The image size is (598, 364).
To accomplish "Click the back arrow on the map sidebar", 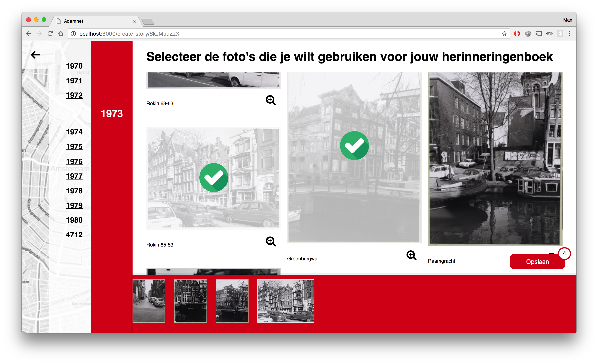I will tap(35, 55).
